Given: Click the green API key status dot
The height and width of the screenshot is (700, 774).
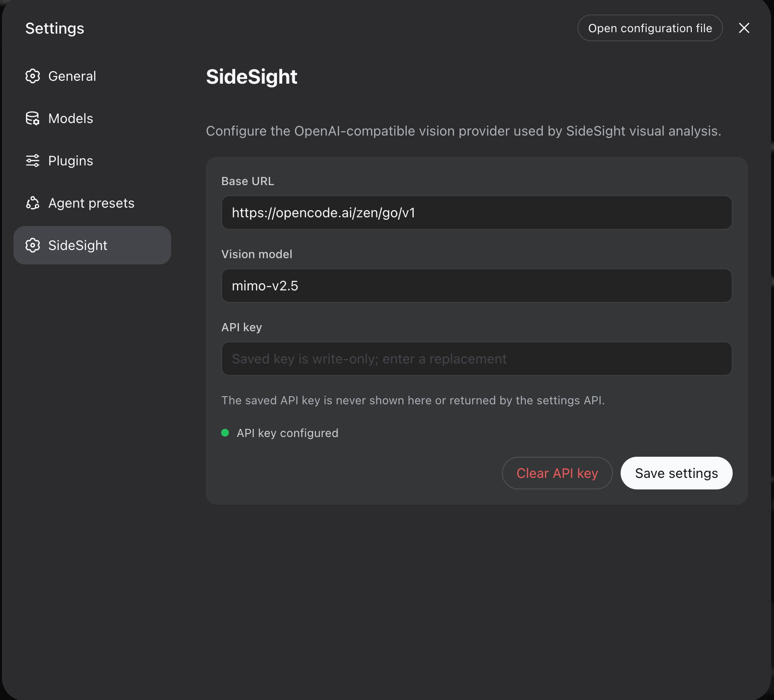Looking at the screenshot, I should [225, 433].
